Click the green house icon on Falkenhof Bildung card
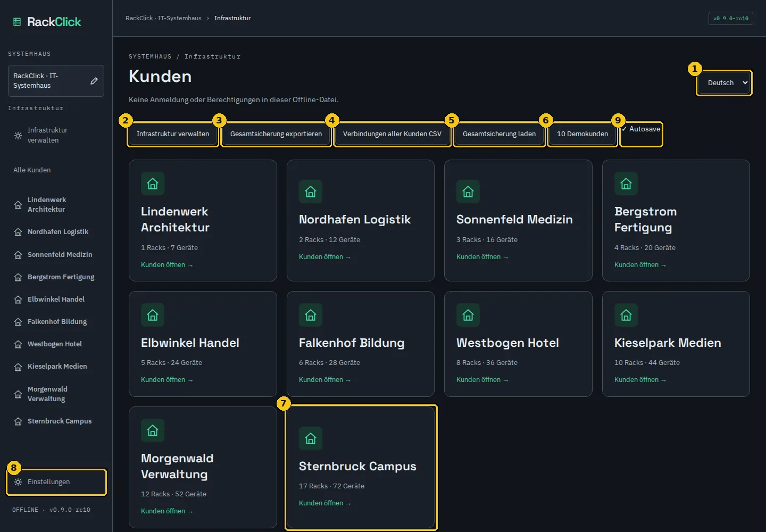This screenshot has height=532, width=766. click(311, 315)
